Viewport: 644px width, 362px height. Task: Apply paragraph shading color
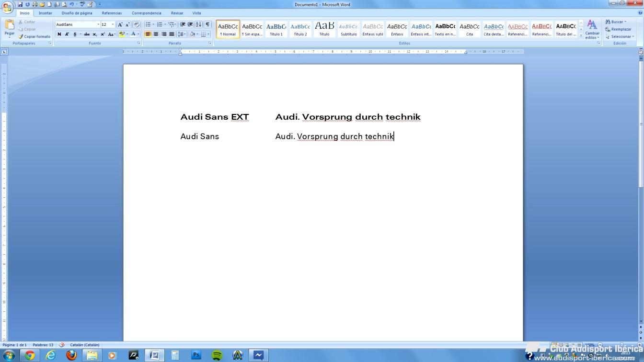click(192, 34)
